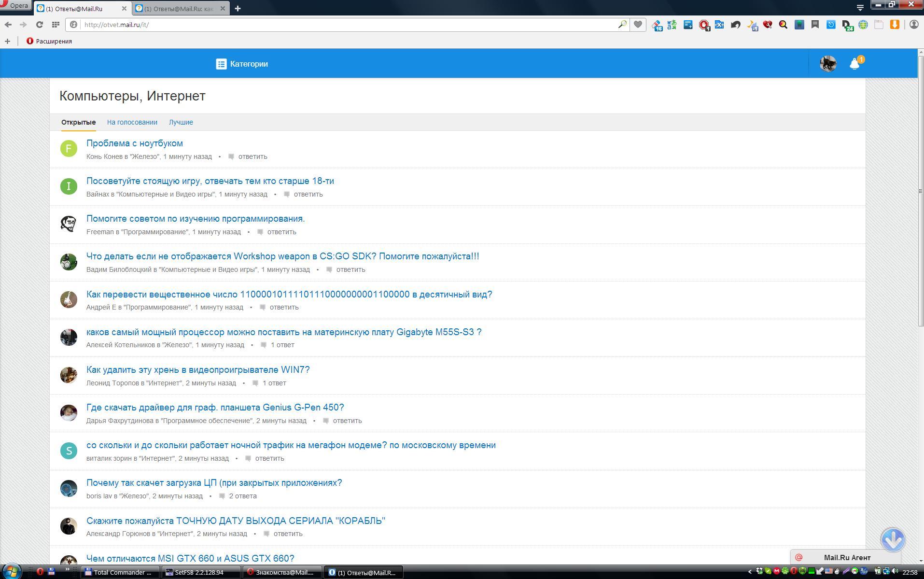Reload the current page
This screenshot has height=579, width=924.
(x=40, y=25)
